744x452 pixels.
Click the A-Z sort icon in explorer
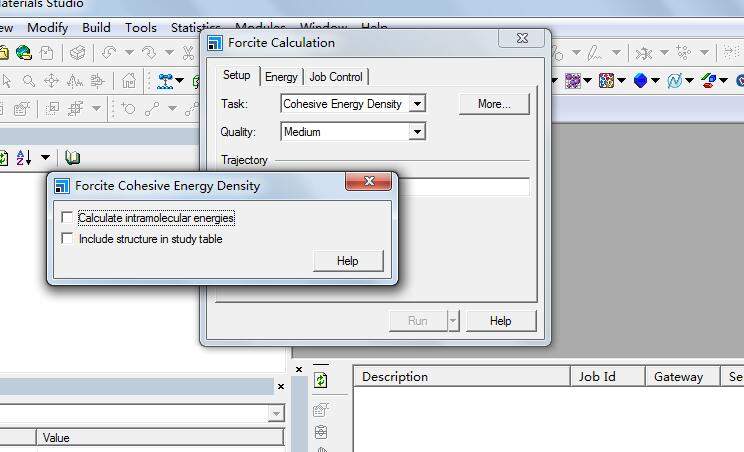(x=24, y=157)
